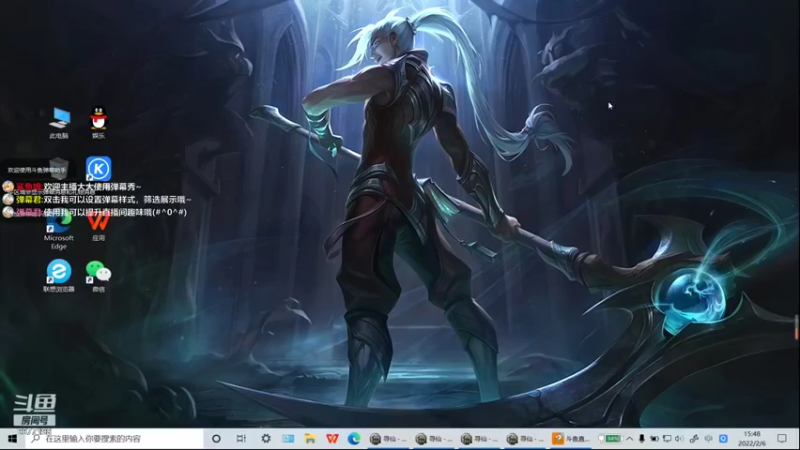Click the 双击我可以设置弹幕样式 danmaku message
Viewport: 800px width, 450px height.
pyautogui.click(x=117, y=199)
